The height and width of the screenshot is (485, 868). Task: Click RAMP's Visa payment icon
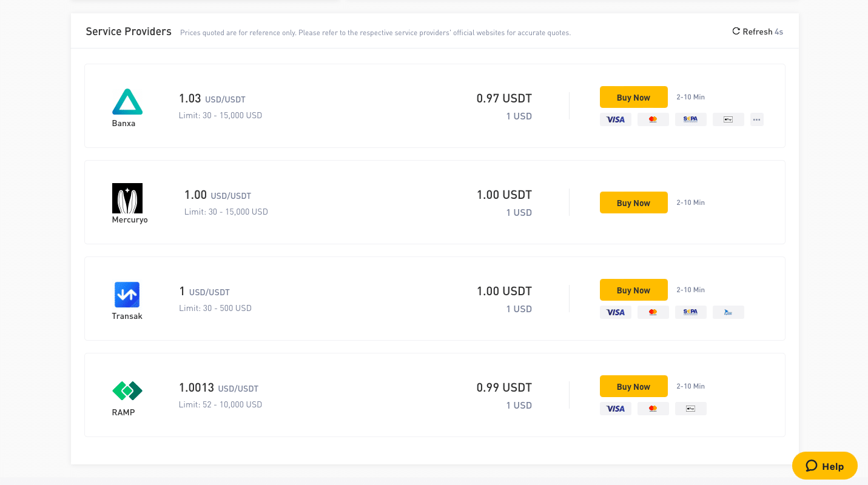coord(616,409)
